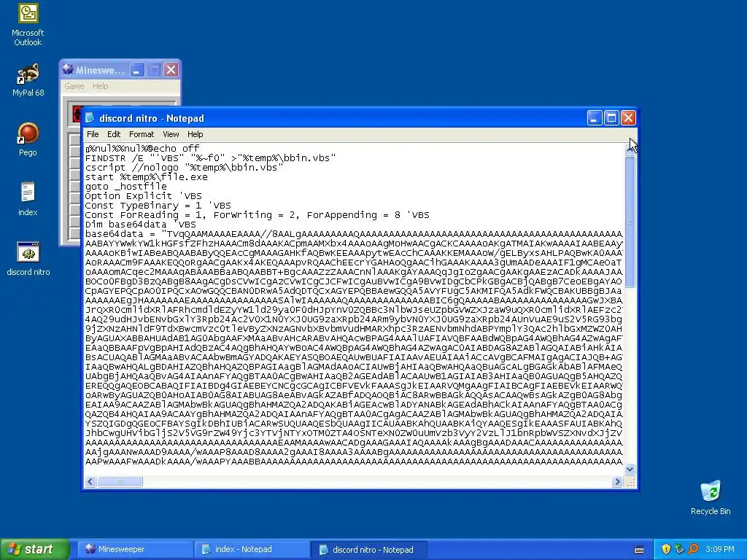Click the Notepad icon in discord nitro title bar
Viewport: 747px width, 560px height.
point(90,118)
